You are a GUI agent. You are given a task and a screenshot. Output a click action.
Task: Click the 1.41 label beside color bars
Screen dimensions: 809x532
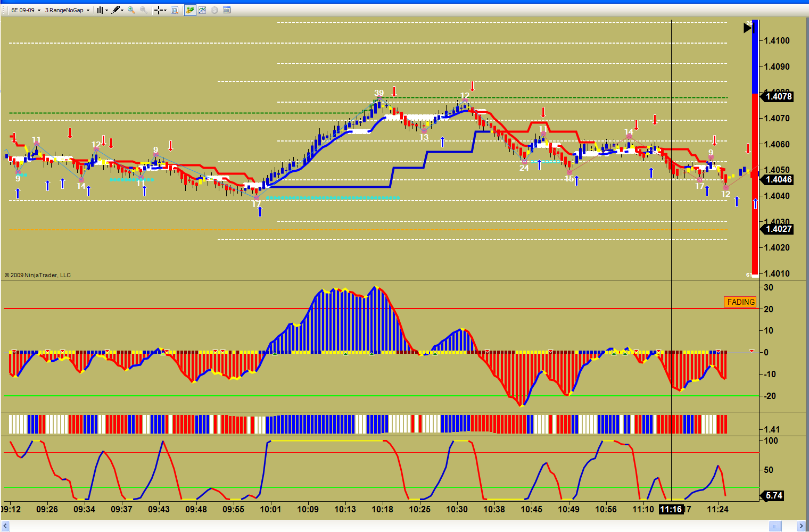pos(772,429)
